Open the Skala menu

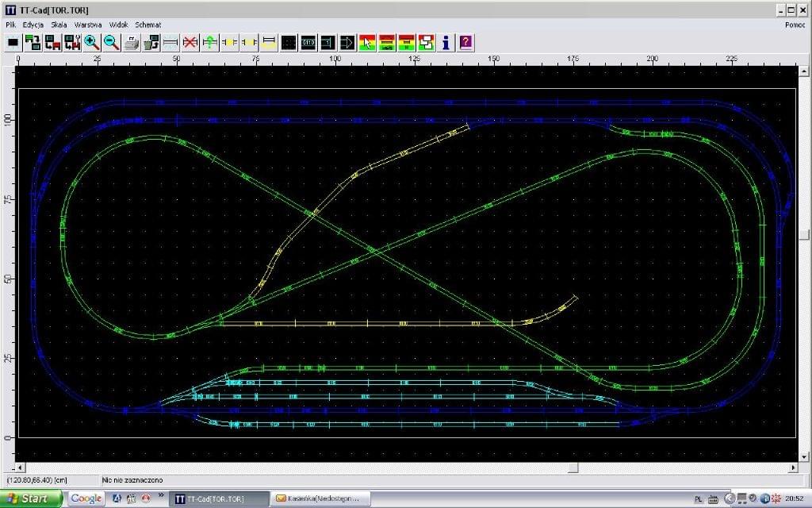click(x=59, y=25)
